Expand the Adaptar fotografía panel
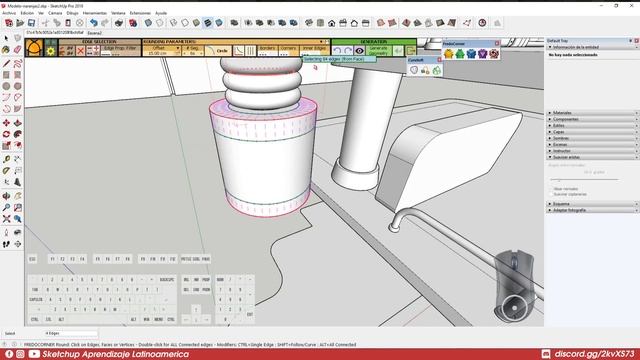This screenshot has height=360, width=640. tap(593, 210)
